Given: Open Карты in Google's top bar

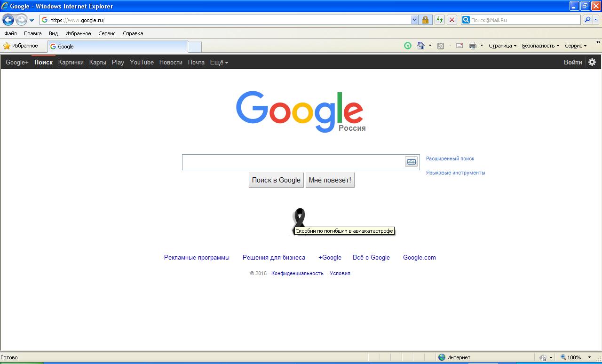Looking at the screenshot, I should [98, 62].
